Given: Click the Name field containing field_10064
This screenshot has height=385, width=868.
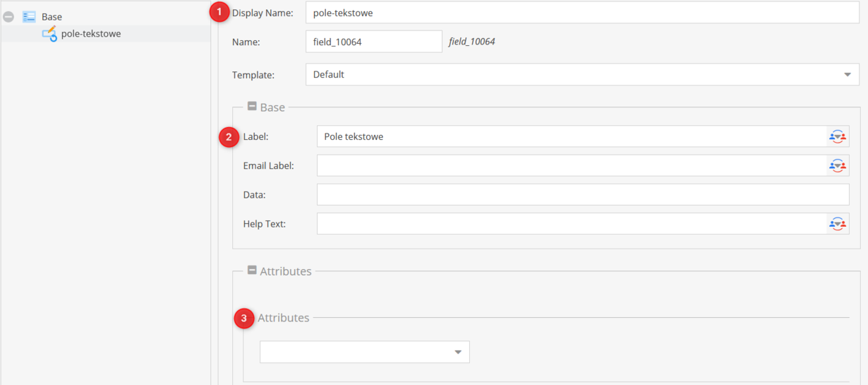Looking at the screenshot, I should [374, 42].
